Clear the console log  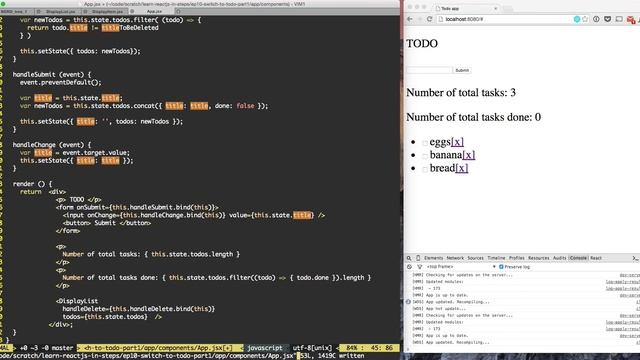[409, 267]
